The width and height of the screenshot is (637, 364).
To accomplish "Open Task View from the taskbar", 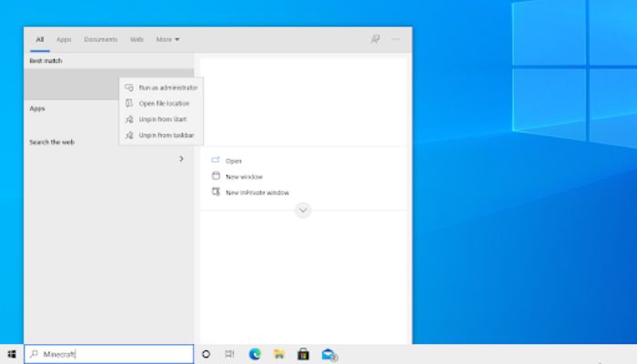I will point(229,354).
